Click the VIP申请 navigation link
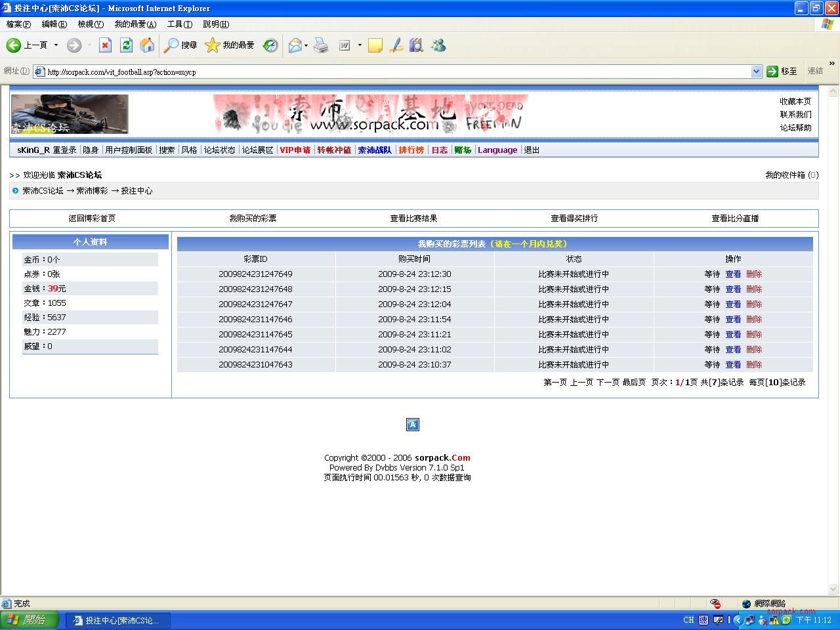Viewport: 840px width, 630px height. (x=295, y=150)
